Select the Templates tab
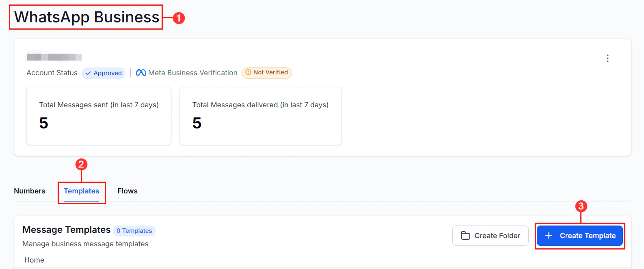 point(81,191)
